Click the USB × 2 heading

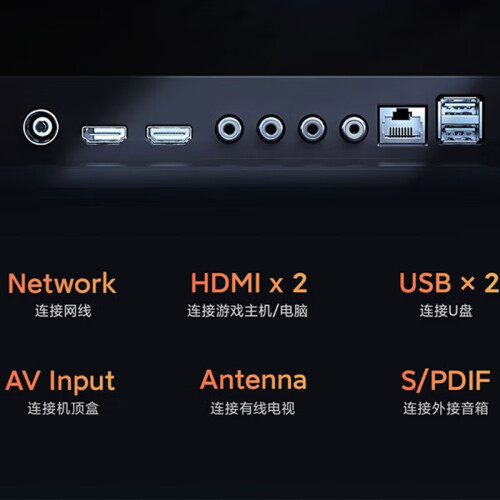(x=449, y=283)
